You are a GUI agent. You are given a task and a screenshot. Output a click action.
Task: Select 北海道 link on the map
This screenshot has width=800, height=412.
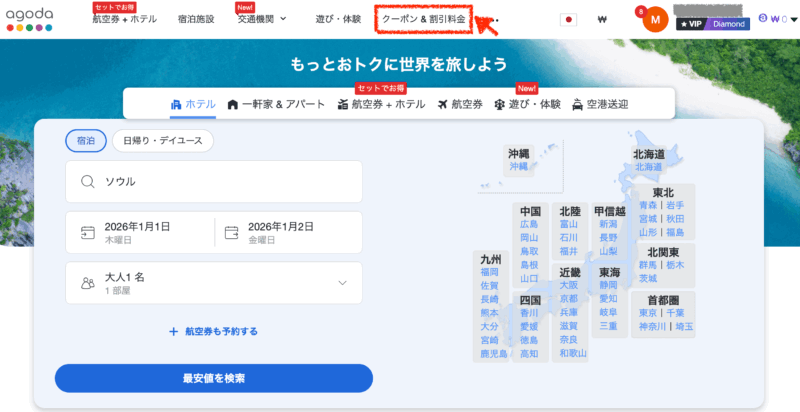click(648, 167)
